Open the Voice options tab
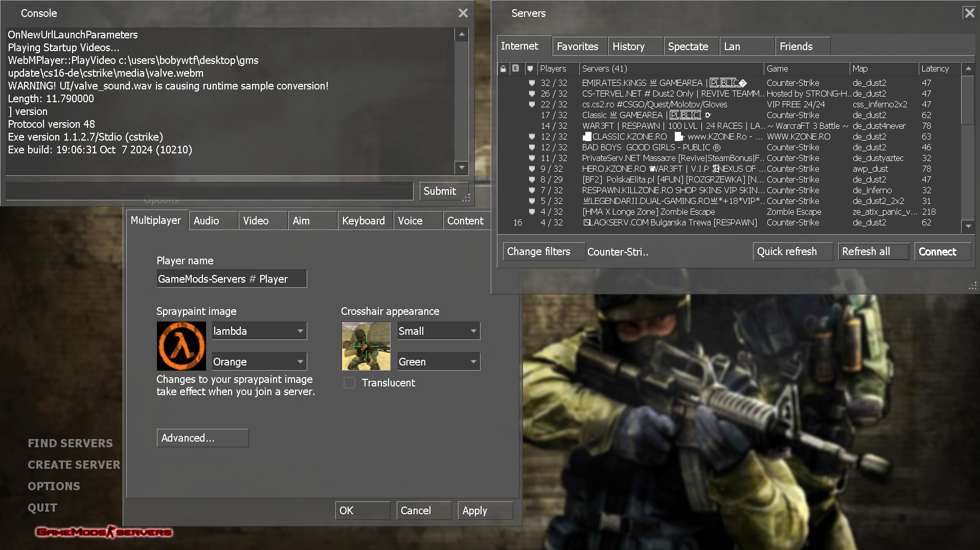The width and height of the screenshot is (980, 550). point(418,221)
